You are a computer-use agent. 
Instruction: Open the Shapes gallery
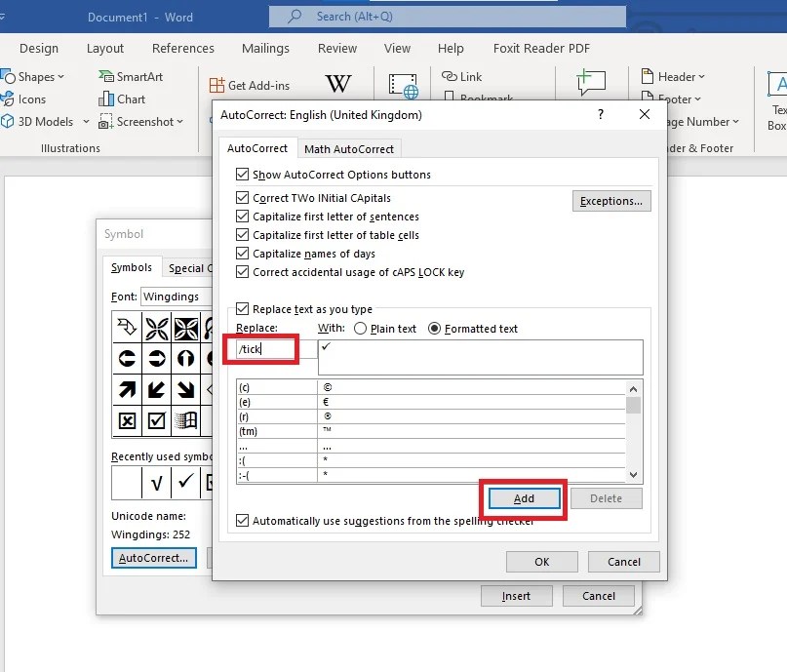point(32,76)
